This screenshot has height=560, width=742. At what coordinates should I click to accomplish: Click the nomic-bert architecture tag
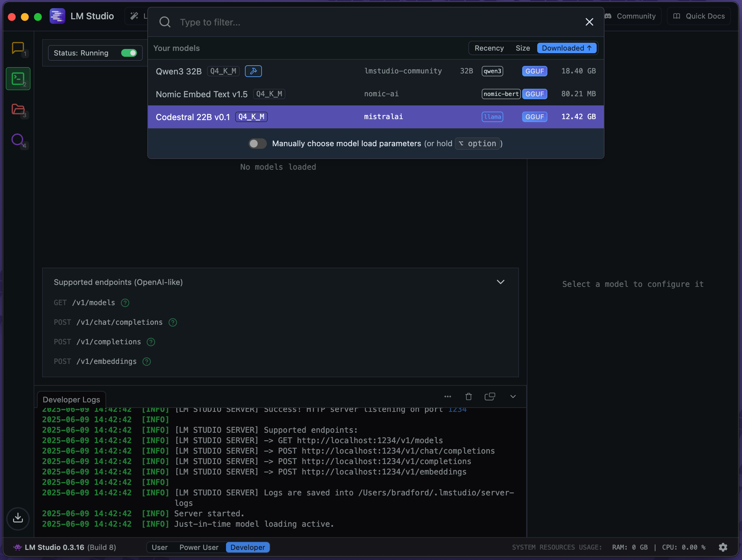click(x=501, y=94)
